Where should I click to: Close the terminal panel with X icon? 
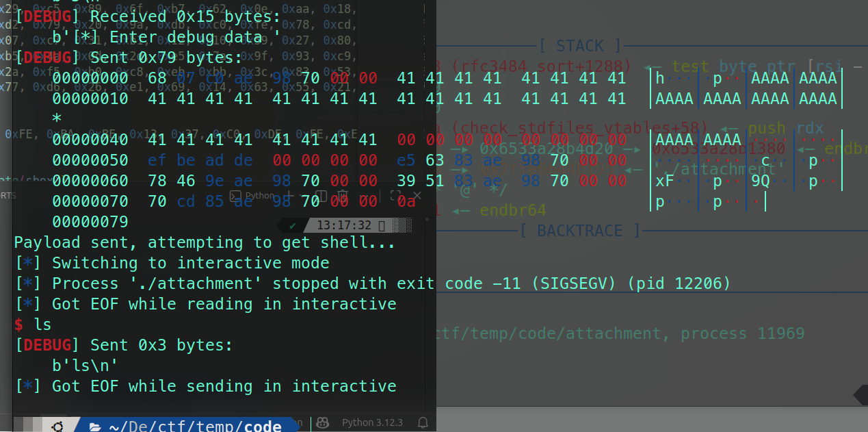pos(416,195)
